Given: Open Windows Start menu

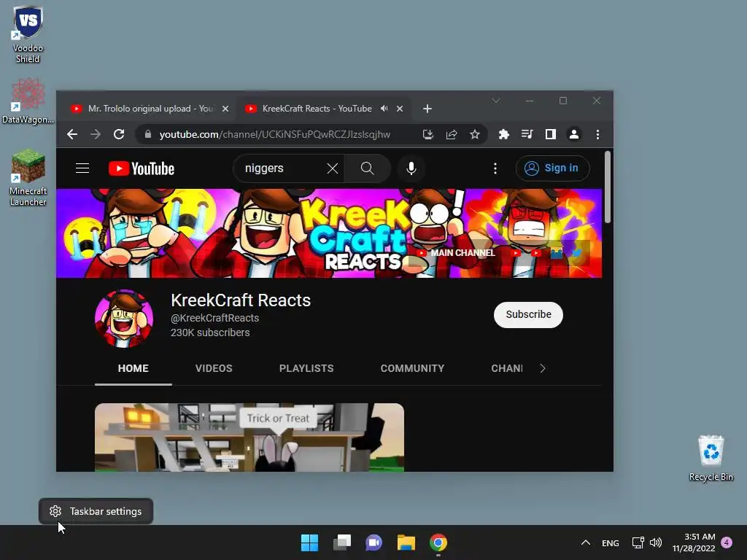Looking at the screenshot, I should (x=309, y=542).
